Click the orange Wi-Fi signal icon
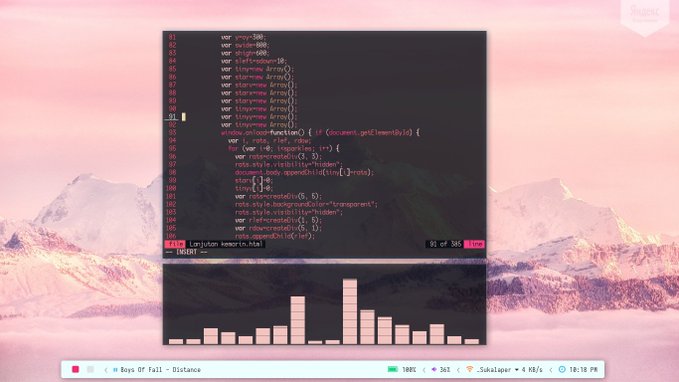679x382 pixels. click(470, 369)
